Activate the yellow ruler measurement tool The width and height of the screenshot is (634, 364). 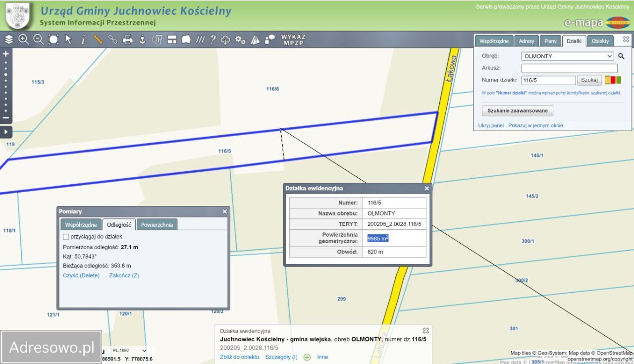[98, 40]
